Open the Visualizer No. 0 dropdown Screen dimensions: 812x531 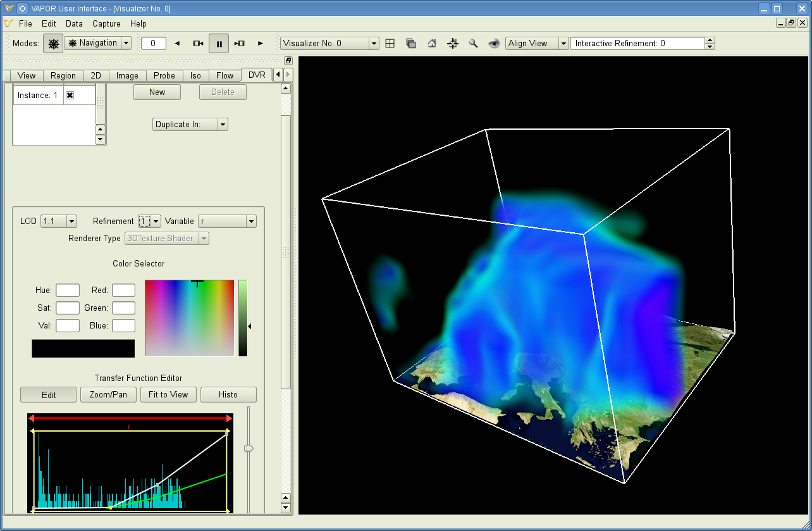point(329,44)
